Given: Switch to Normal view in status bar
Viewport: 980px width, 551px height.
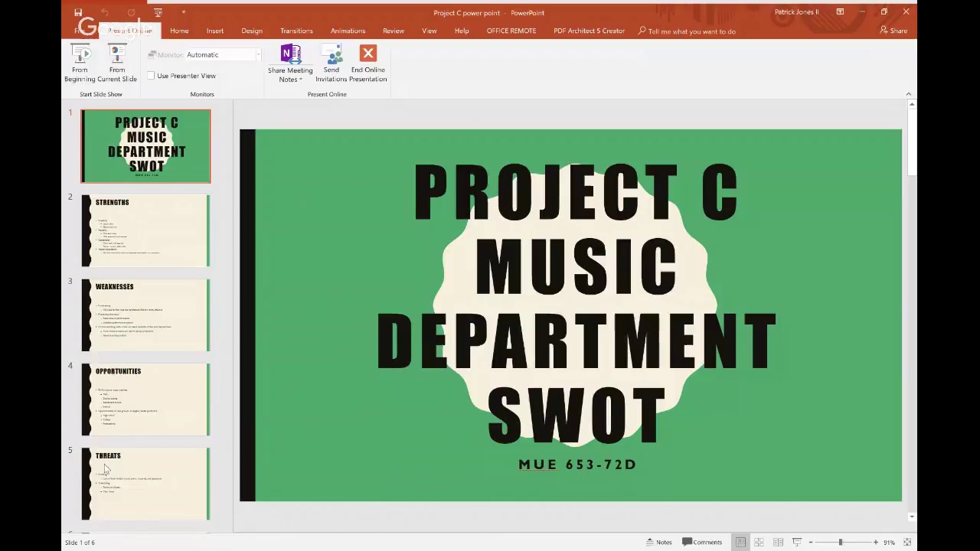Looking at the screenshot, I should pyautogui.click(x=740, y=542).
